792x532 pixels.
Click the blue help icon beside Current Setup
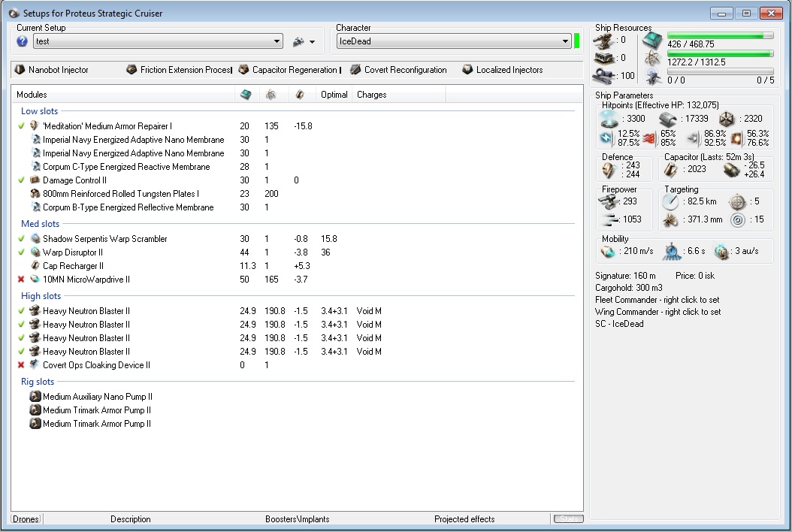pyautogui.click(x=23, y=41)
